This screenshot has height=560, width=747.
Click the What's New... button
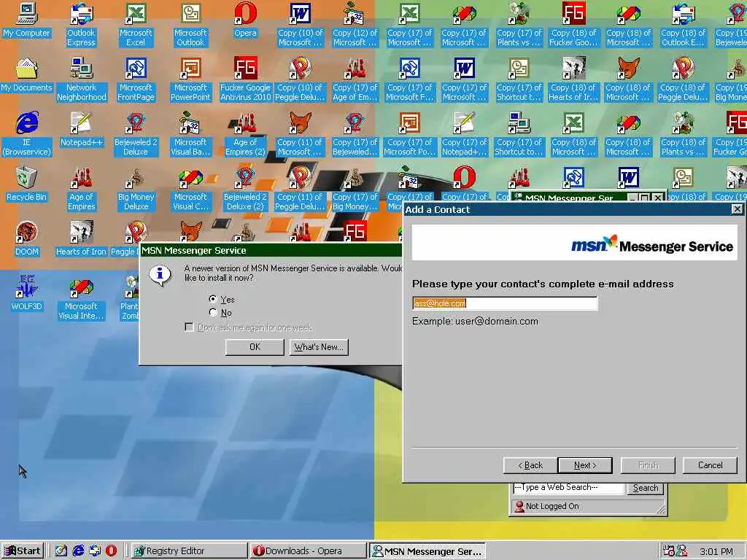[x=319, y=347]
